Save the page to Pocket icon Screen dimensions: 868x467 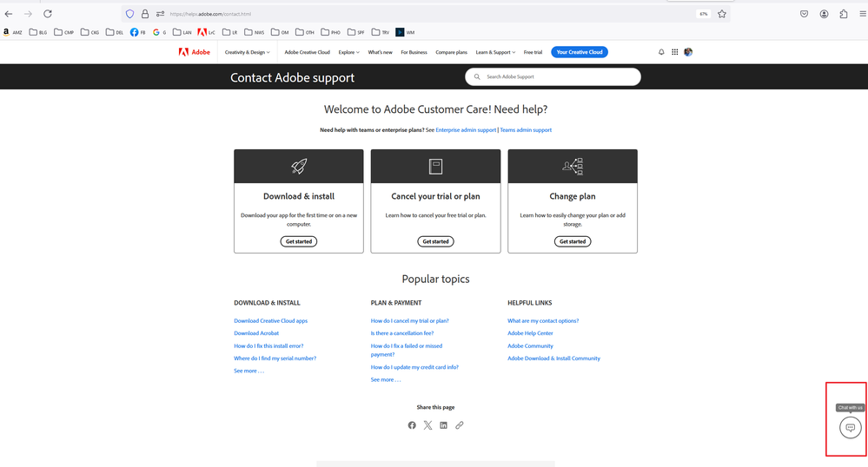(804, 14)
